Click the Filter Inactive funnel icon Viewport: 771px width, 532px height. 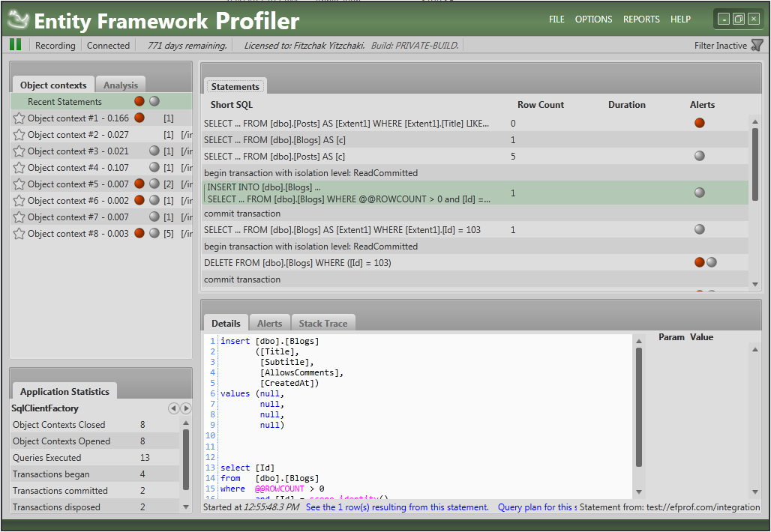(x=757, y=46)
